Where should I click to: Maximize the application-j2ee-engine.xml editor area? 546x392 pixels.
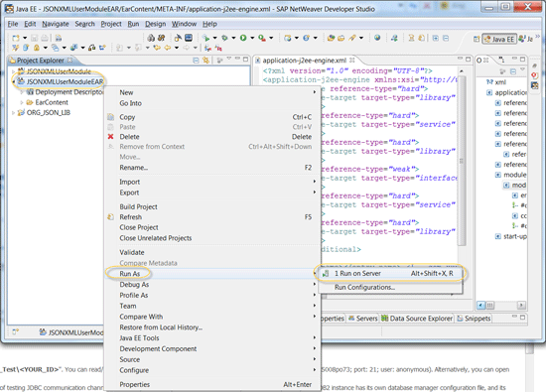468,59
